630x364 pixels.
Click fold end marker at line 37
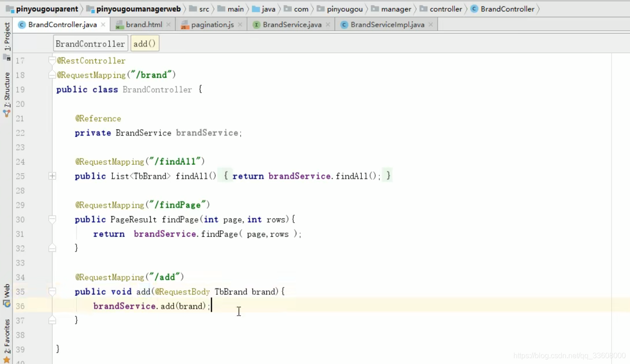[x=52, y=320]
